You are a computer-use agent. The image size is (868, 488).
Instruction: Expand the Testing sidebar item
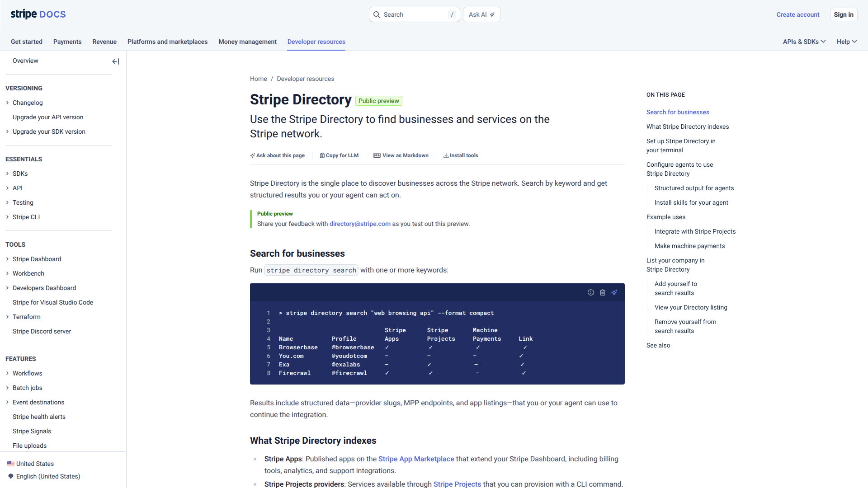tap(7, 202)
